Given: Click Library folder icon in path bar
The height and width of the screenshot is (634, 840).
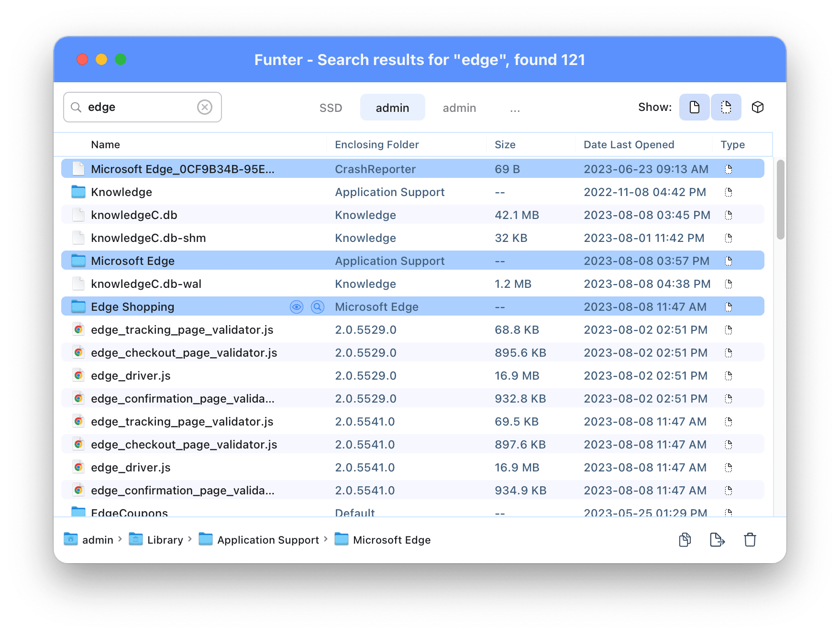Looking at the screenshot, I should tap(136, 539).
